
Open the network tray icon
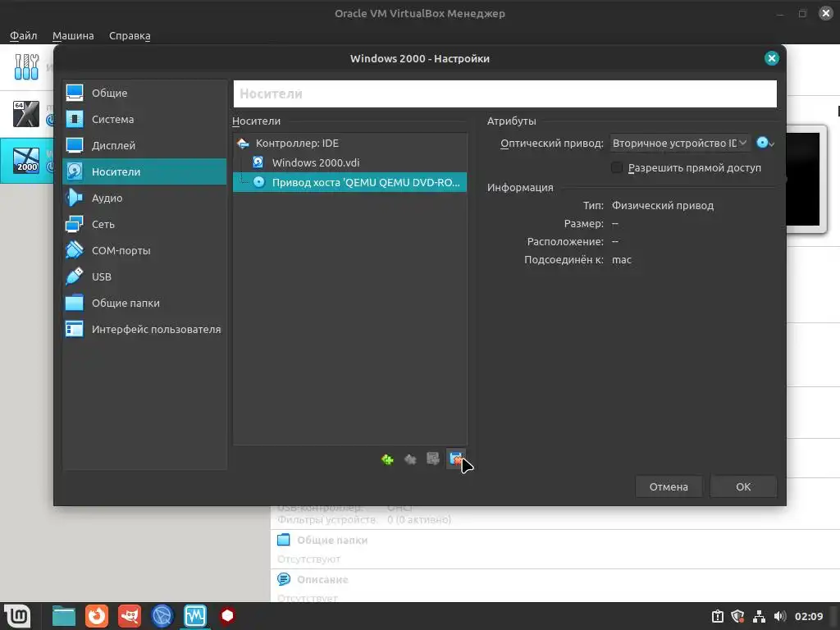pos(759,617)
